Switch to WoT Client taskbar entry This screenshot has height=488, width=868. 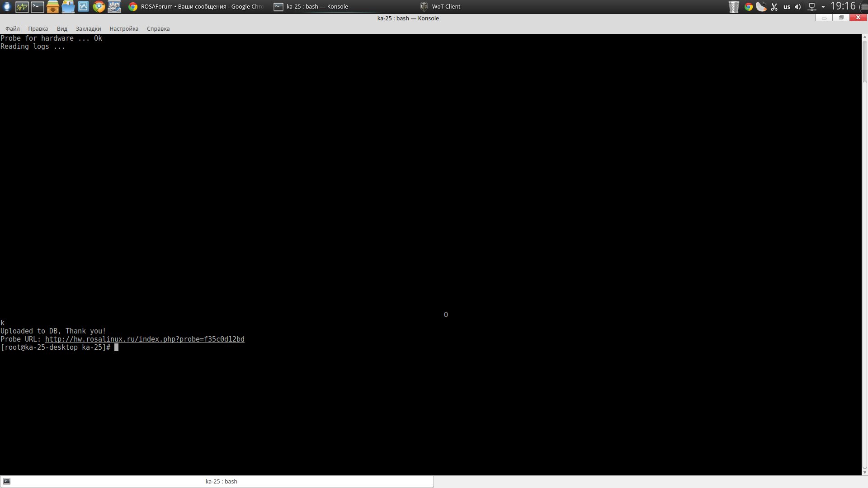(x=441, y=6)
